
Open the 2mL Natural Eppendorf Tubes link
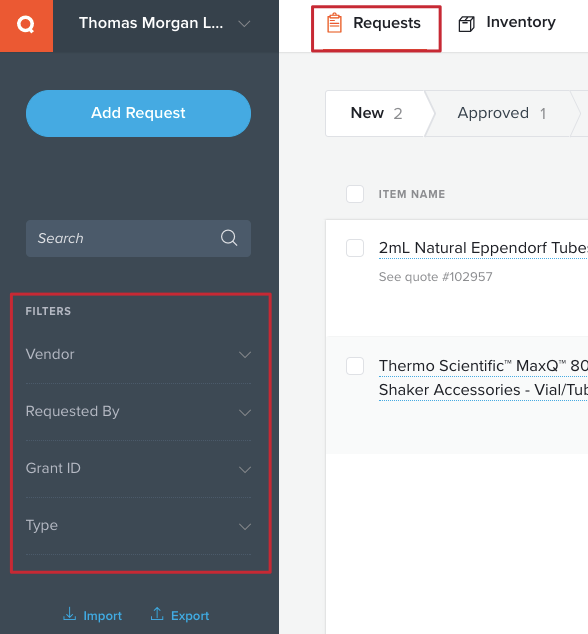tap(483, 248)
